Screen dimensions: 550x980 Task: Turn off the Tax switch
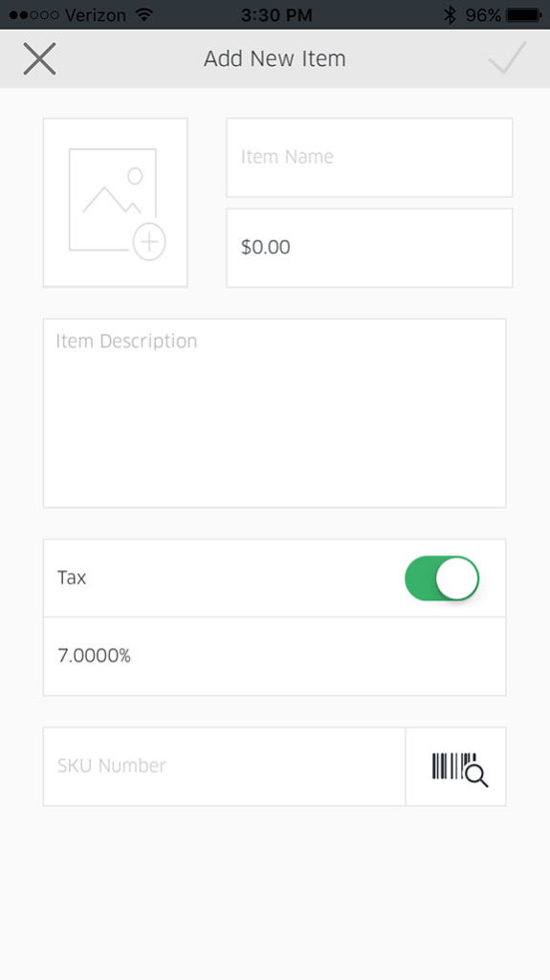pos(442,578)
